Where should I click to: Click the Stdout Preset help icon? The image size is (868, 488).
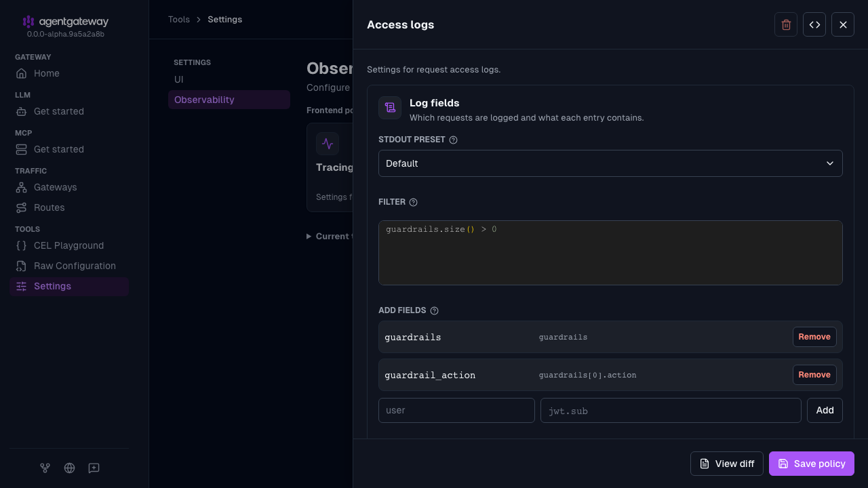point(454,140)
